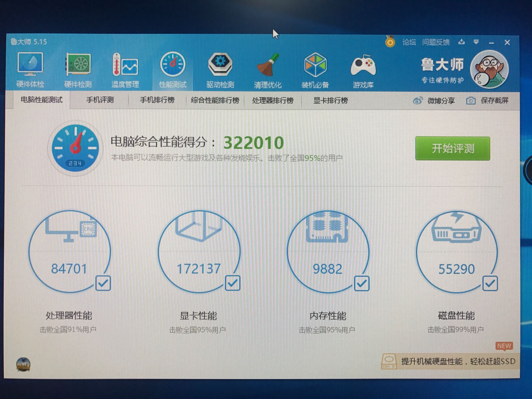Click the 提升机械硬盘性能 promo link

coord(458,361)
